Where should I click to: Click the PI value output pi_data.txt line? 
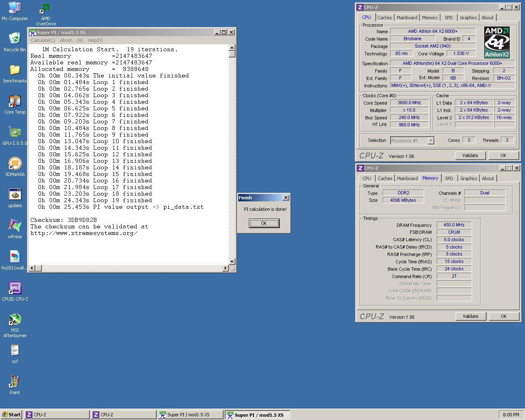tap(121, 207)
